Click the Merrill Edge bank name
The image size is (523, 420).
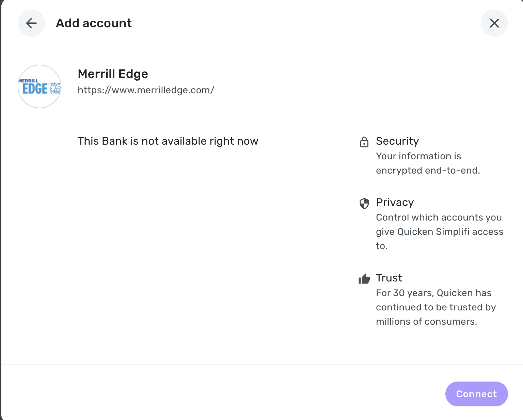pyautogui.click(x=113, y=74)
